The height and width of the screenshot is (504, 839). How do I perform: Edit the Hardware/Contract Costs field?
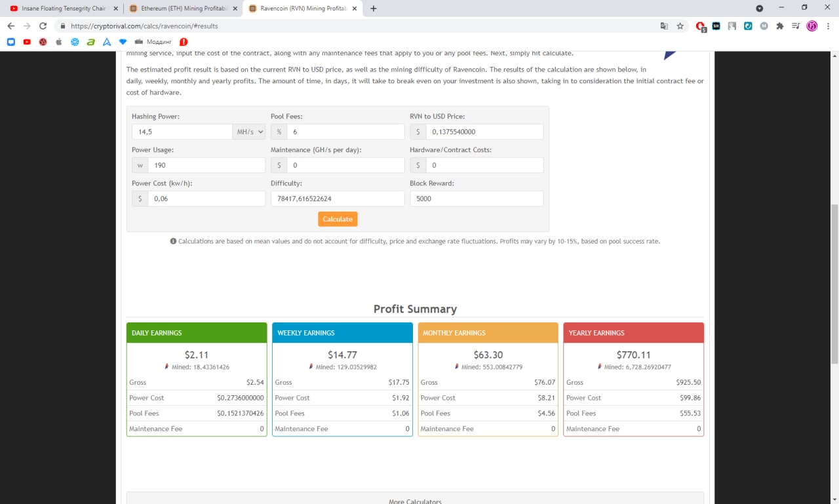coord(484,165)
